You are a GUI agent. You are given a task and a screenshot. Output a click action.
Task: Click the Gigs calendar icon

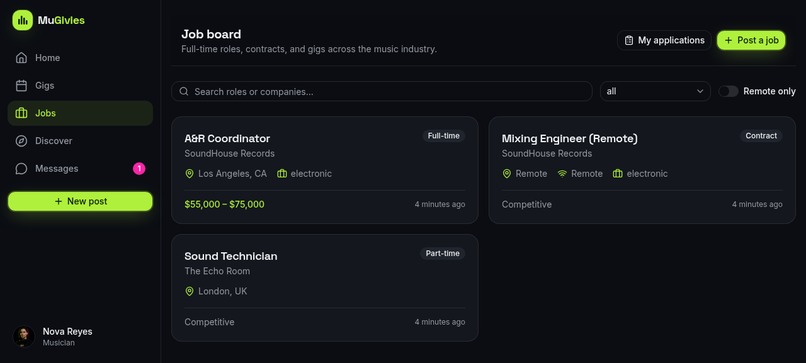pyautogui.click(x=21, y=85)
